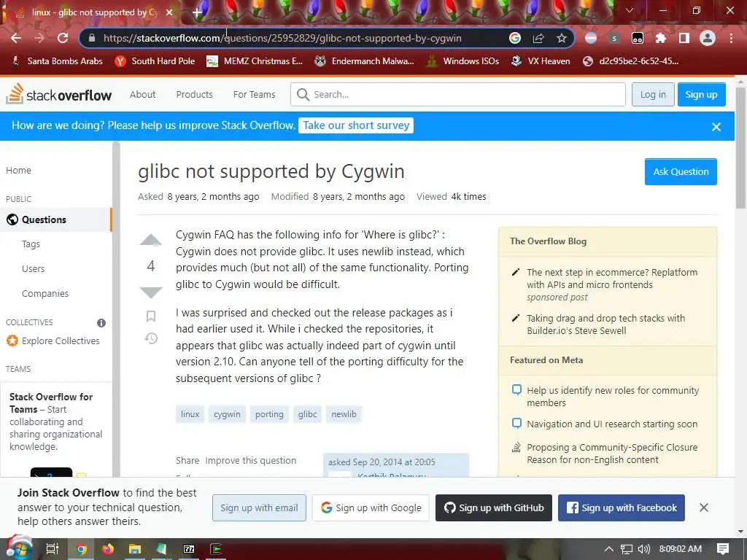Click the linux tag

pyautogui.click(x=190, y=414)
